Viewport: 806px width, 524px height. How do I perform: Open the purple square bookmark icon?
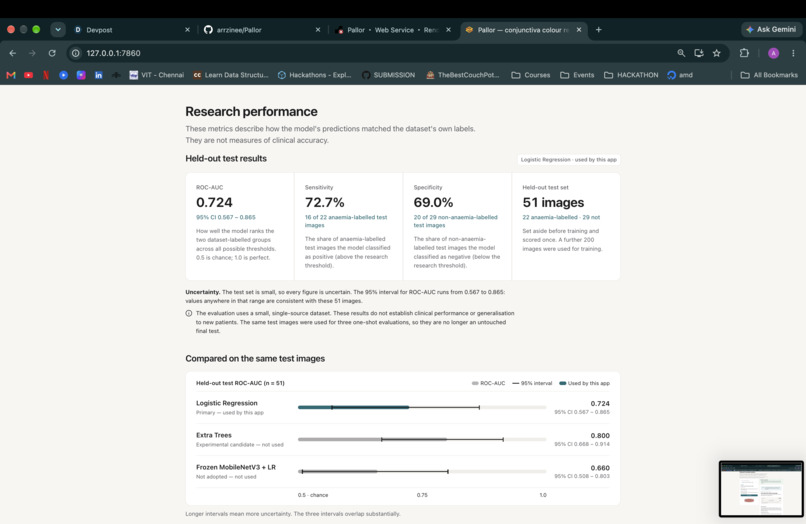(81, 75)
